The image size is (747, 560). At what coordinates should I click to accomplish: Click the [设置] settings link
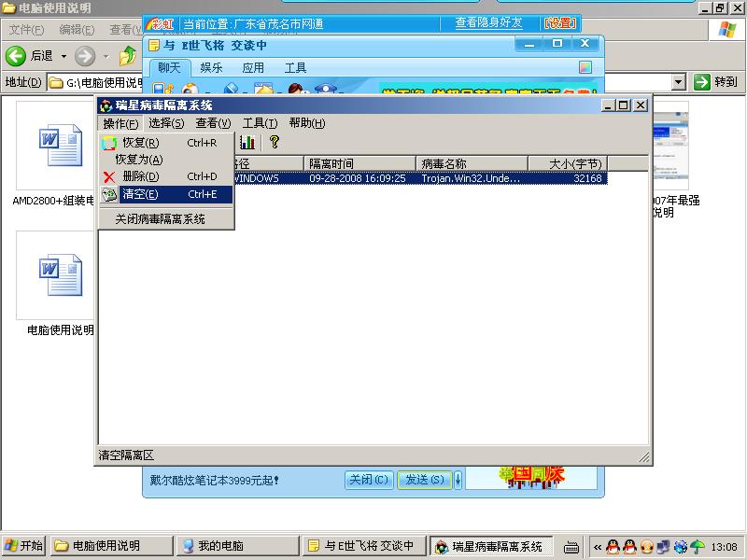tap(559, 22)
